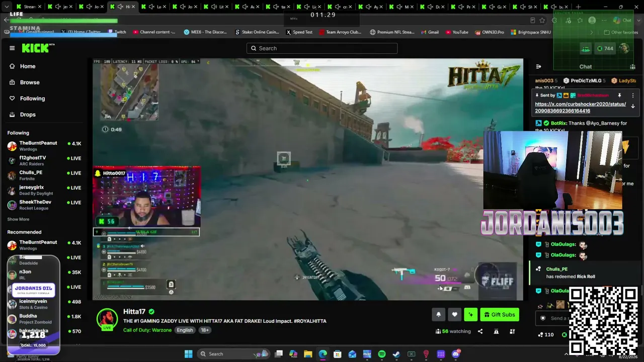Open Chulls_PE channel in Following
644x362 pixels.
pos(44,175)
